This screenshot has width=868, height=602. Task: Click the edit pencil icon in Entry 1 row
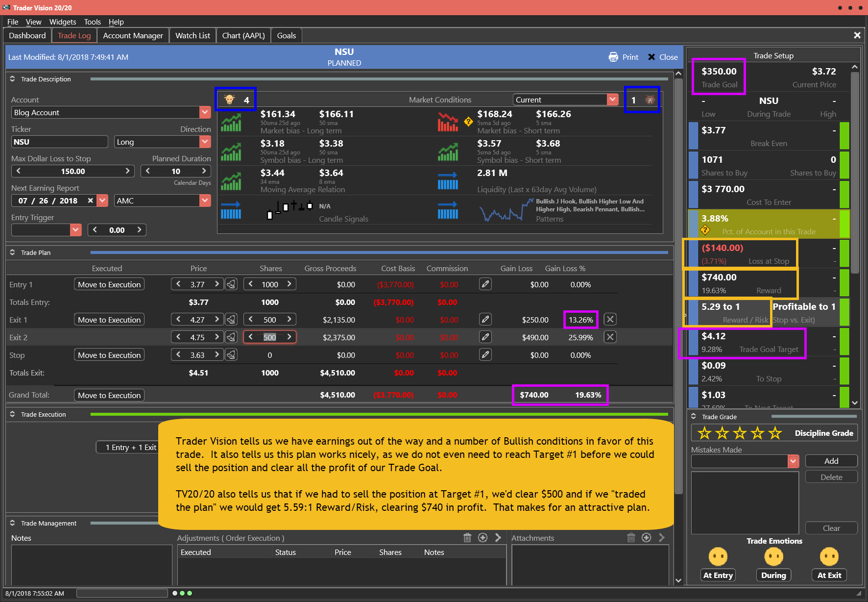click(485, 284)
